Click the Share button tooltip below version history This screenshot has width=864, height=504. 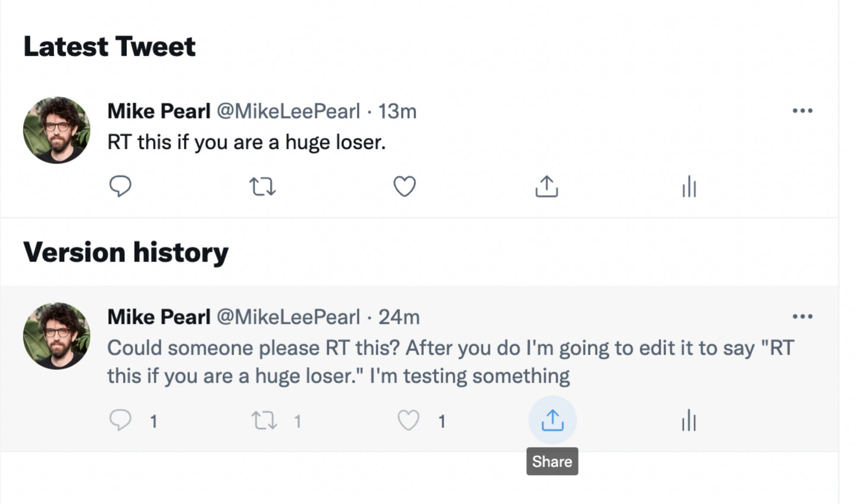pos(552,461)
